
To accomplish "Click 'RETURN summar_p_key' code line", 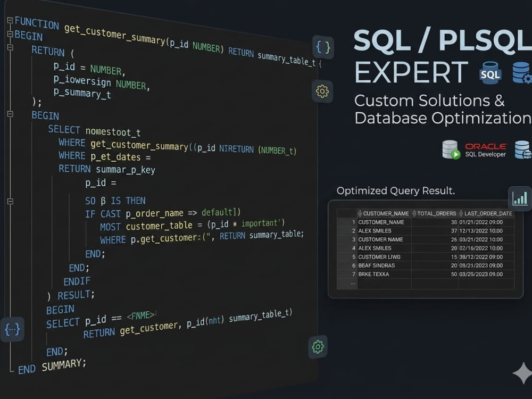I will coord(107,169).
